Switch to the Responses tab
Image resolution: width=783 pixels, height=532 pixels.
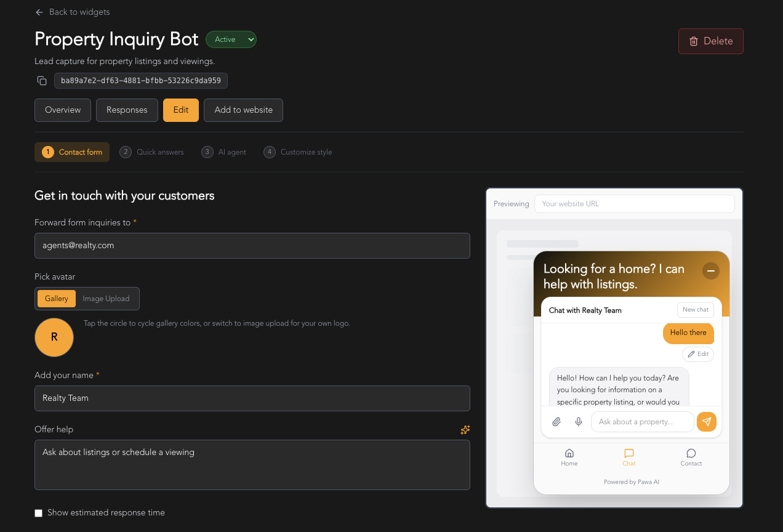[127, 110]
